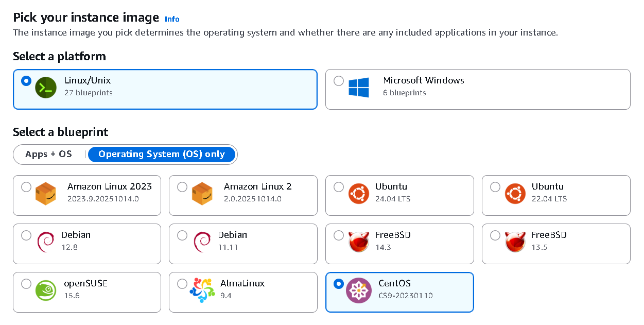This screenshot has height=325, width=644.
Task: Click the FreeBSD 14.3 daemon icon
Action: 358,242
